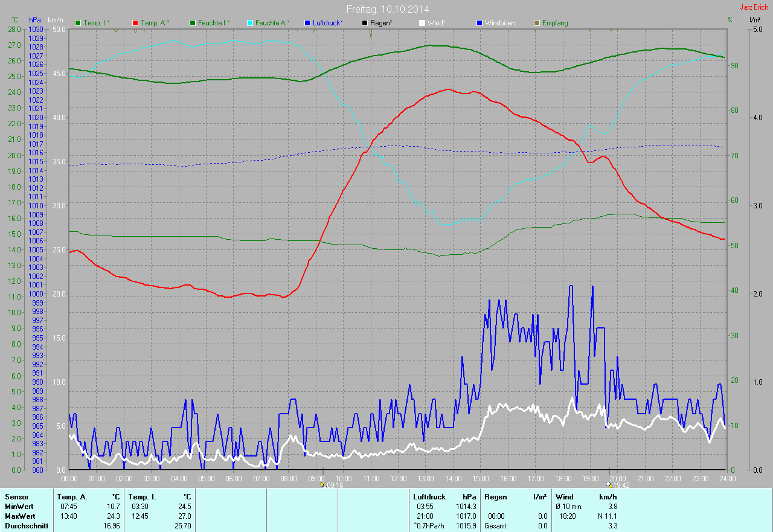Click the Temp. A. column header in table
This screenshot has width=773, height=532.
click(71, 497)
